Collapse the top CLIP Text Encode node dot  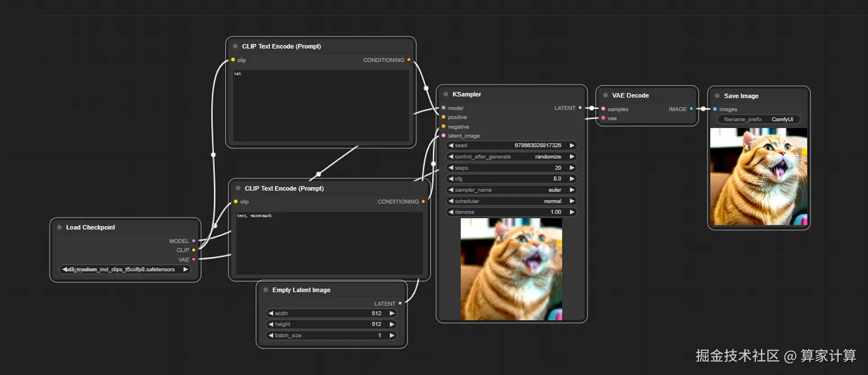pos(235,46)
